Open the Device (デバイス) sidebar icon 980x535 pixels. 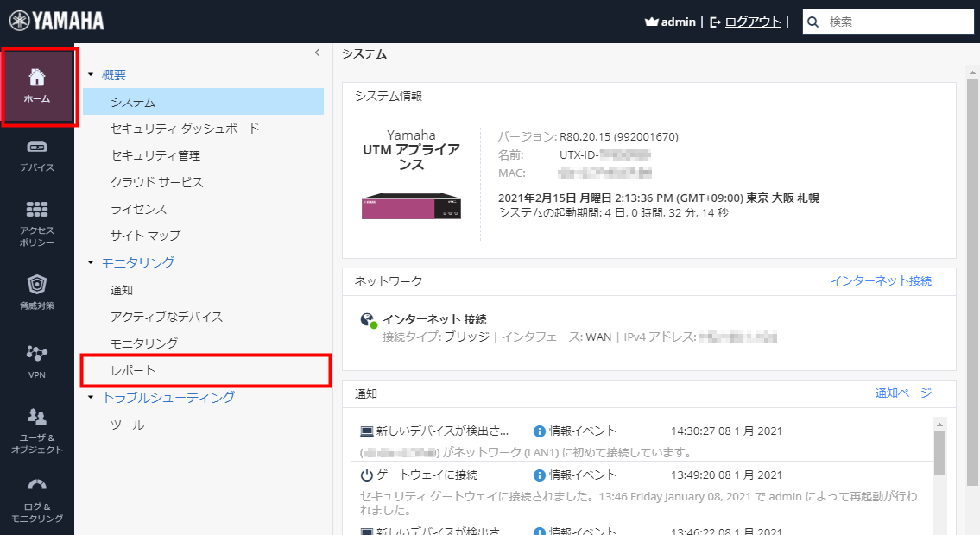[37, 155]
